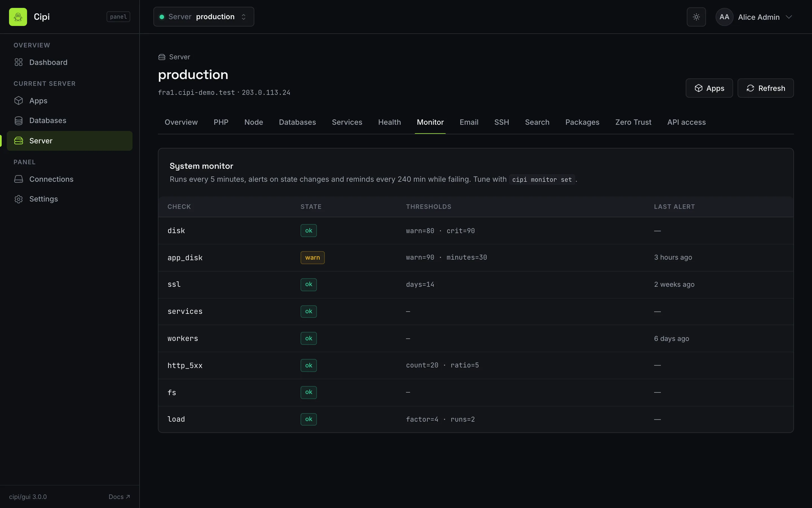Click the Connections drive icon in sidebar

click(18, 179)
